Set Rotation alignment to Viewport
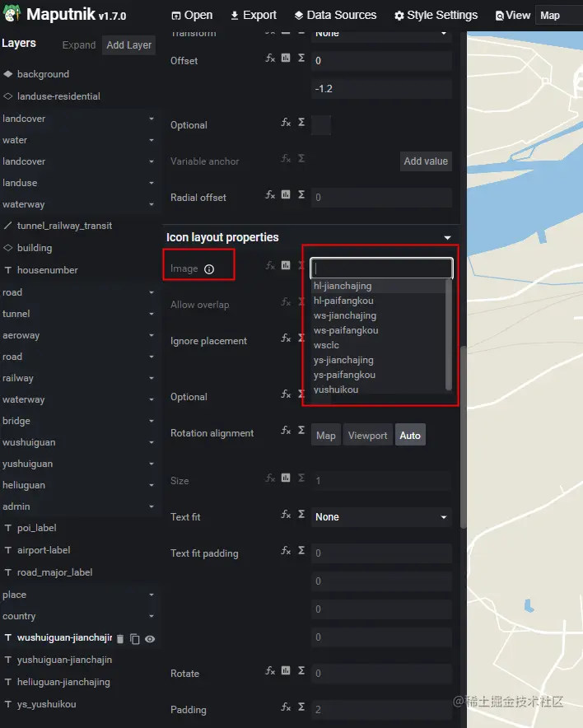Image resolution: width=583 pixels, height=728 pixels. [x=367, y=435]
